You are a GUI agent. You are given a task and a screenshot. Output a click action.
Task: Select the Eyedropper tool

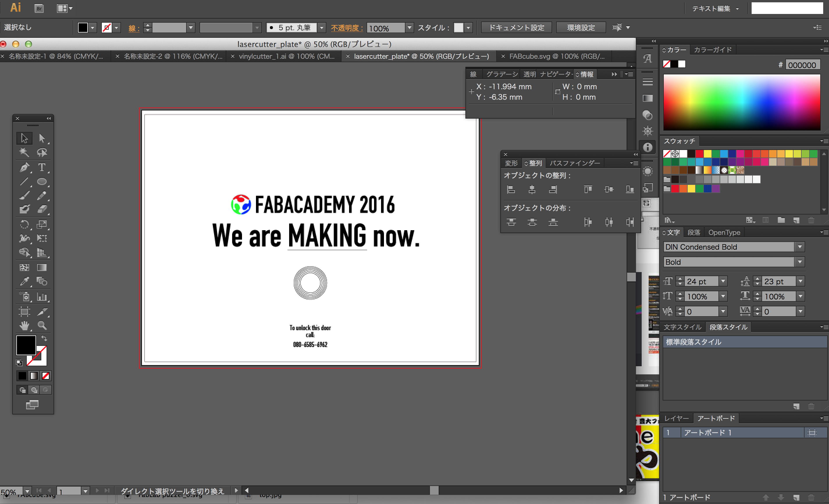pyautogui.click(x=24, y=281)
